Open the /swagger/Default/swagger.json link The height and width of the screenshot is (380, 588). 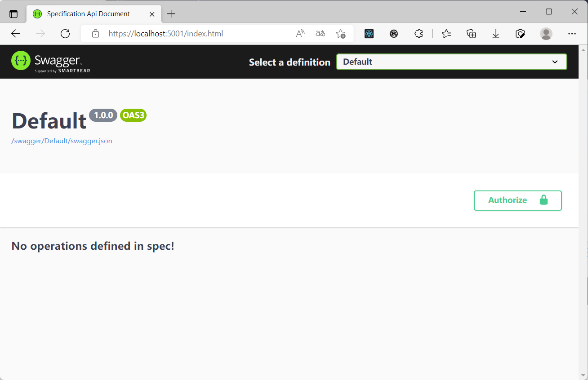(x=62, y=141)
